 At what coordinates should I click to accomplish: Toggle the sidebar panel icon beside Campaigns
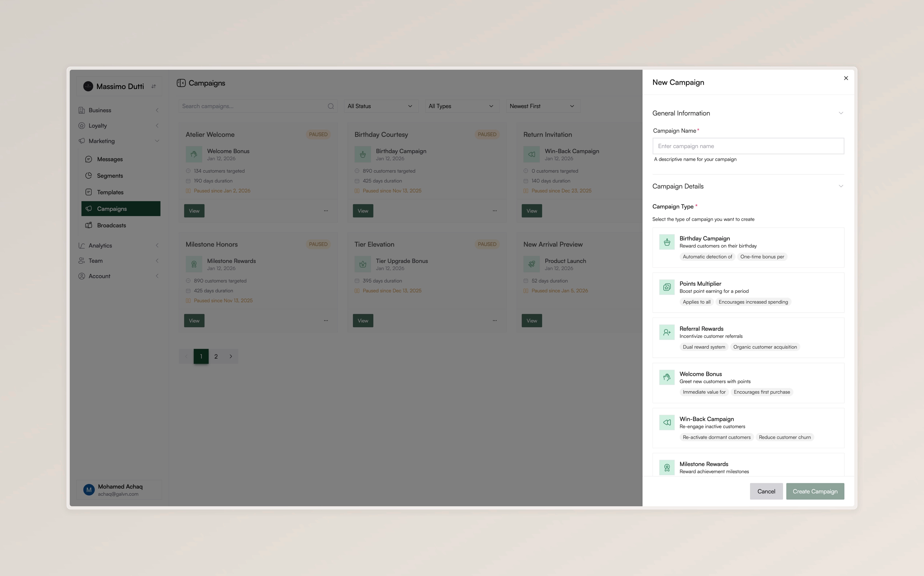pyautogui.click(x=181, y=83)
